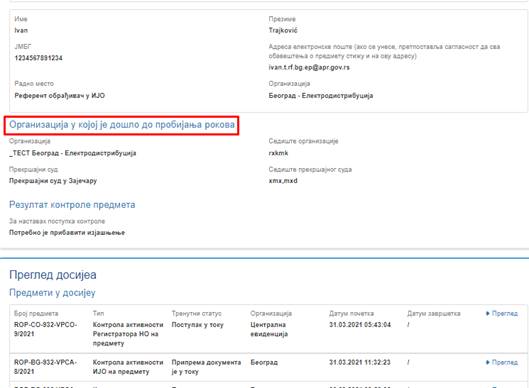Click Прекршајни суд у Зајечару value
Image resolution: width=529 pixels, height=388 pixels.
pyautogui.click(x=53, y=181)
